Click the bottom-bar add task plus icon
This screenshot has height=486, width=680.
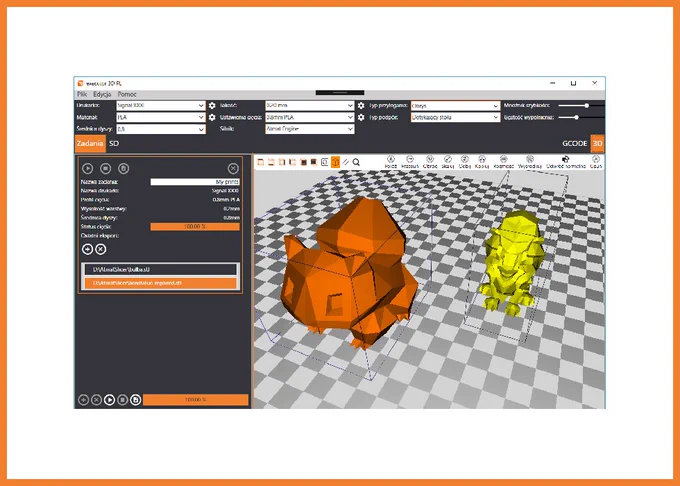tap(83, 400)
